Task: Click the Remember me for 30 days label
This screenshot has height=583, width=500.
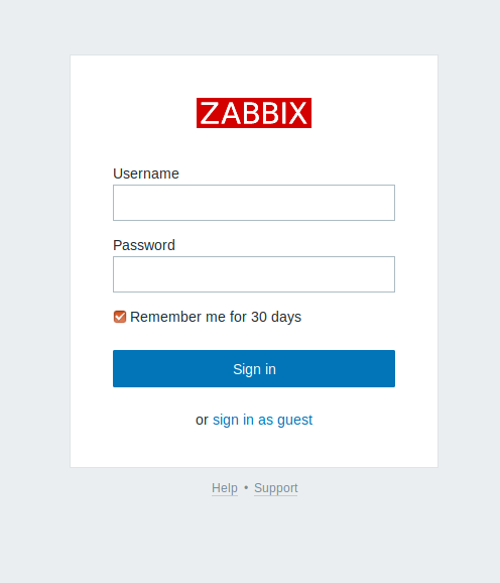Action: [x=216, y=317]
